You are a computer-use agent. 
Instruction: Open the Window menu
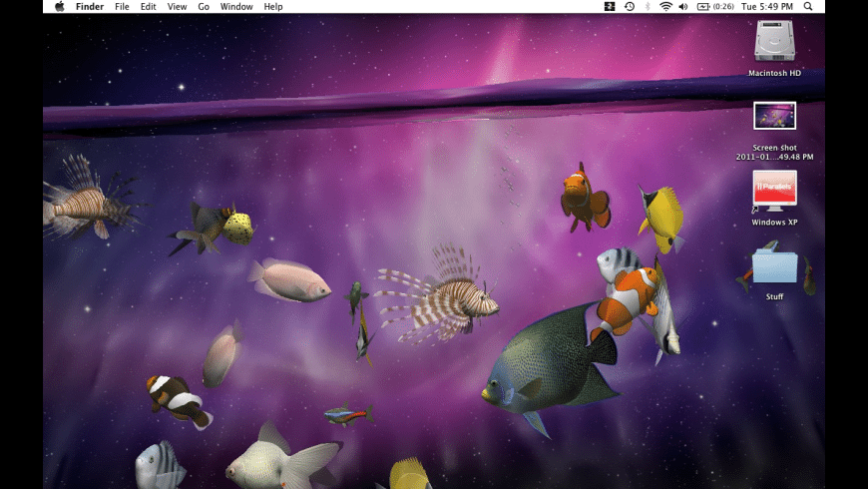pos(236,7)
